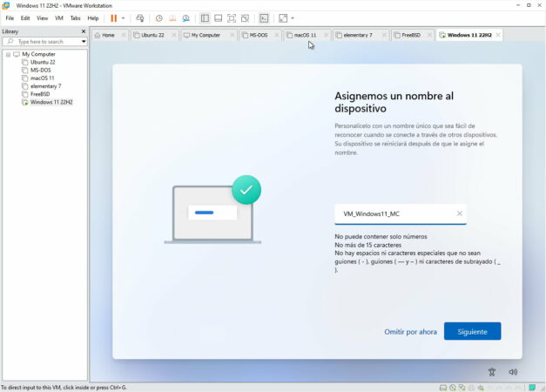Viewport: 546px width, 392px height.
Task: Click the Siguiente button
Action: click(x=472, y=331)
